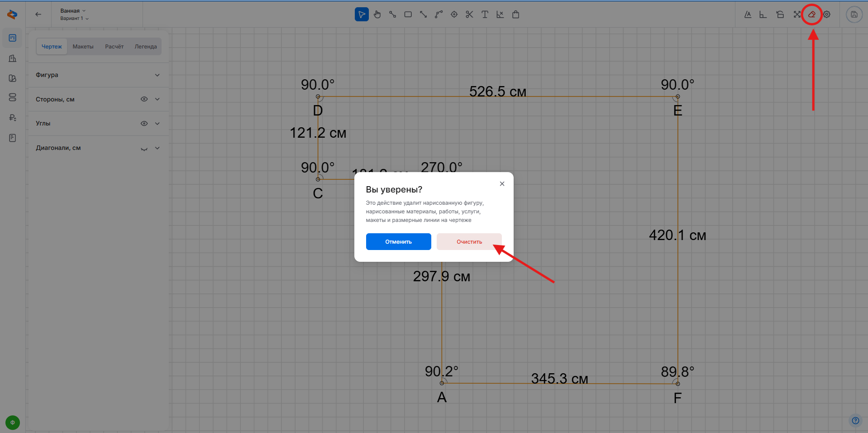Click the eraser clear-drawing icon
This screenshot has height=433, width=868.
pos(812,14)
